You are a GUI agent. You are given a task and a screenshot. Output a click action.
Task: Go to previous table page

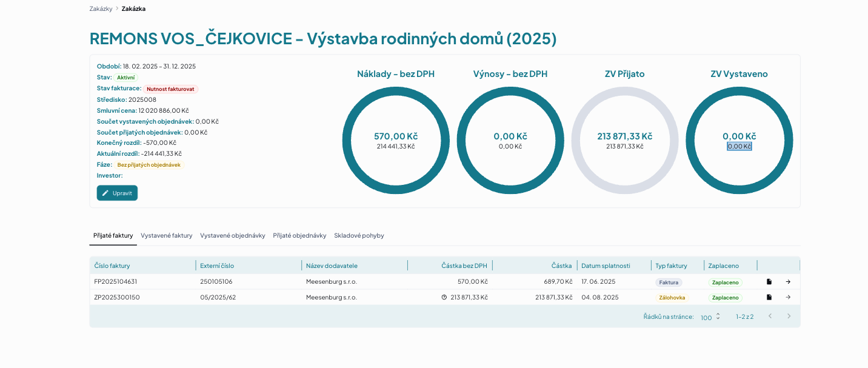770,316
